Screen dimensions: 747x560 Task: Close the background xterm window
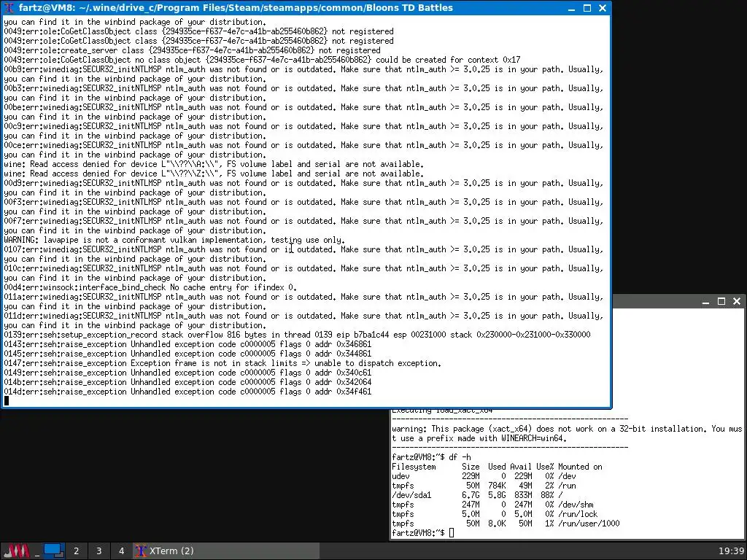(x=737, y=301)
